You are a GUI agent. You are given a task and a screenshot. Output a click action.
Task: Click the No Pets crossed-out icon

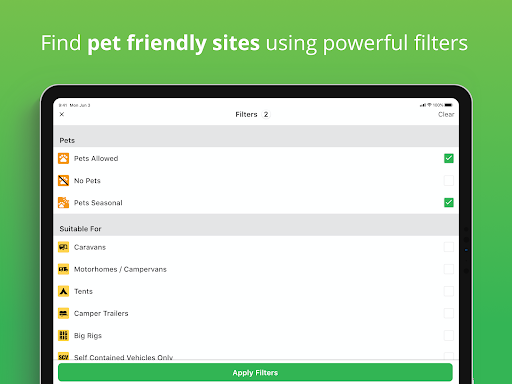pos(63,180)
